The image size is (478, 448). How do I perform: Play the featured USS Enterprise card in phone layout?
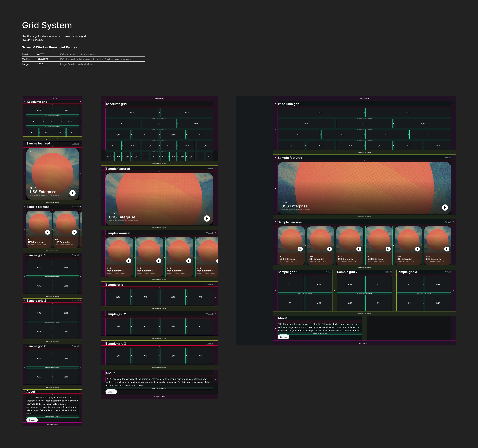[x=72, y=193]
